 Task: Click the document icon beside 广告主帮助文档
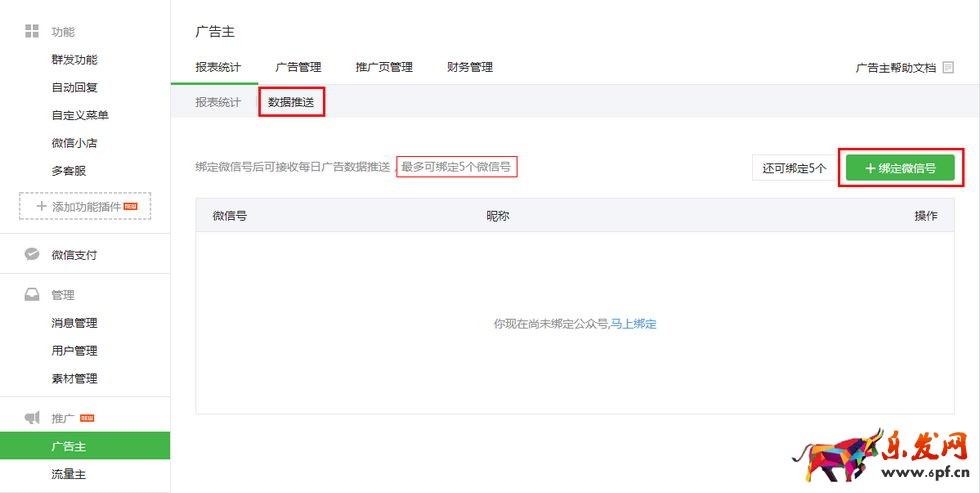948,67
